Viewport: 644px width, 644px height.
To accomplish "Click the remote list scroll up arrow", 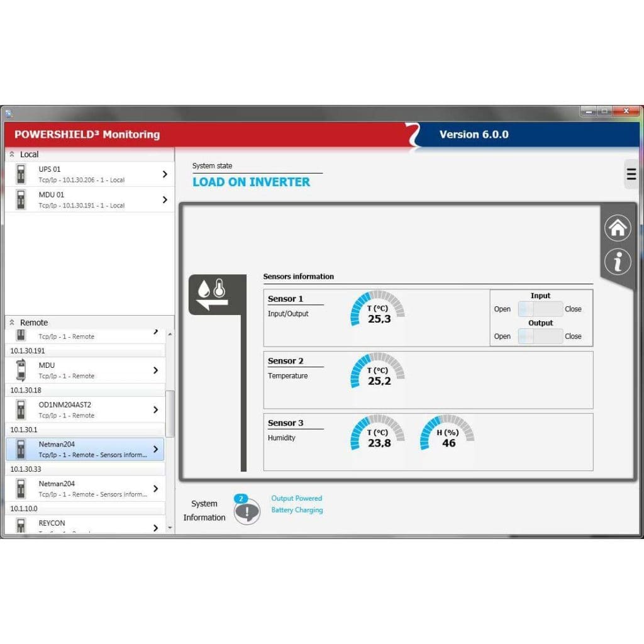I will (170, 335).
